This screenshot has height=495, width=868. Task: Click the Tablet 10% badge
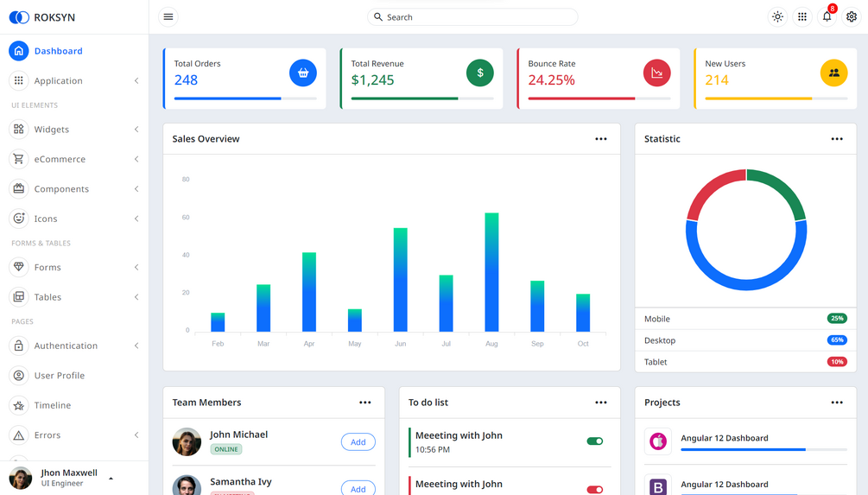coord(837,362)
